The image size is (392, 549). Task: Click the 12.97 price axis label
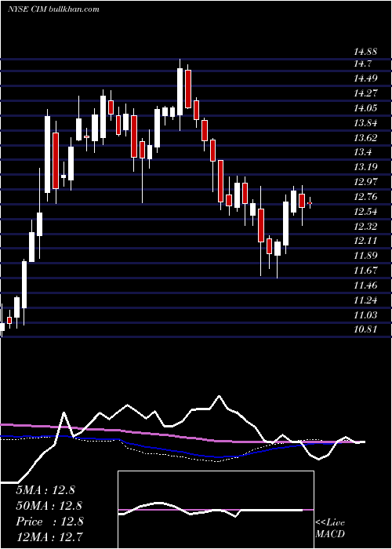pos(365,182)
